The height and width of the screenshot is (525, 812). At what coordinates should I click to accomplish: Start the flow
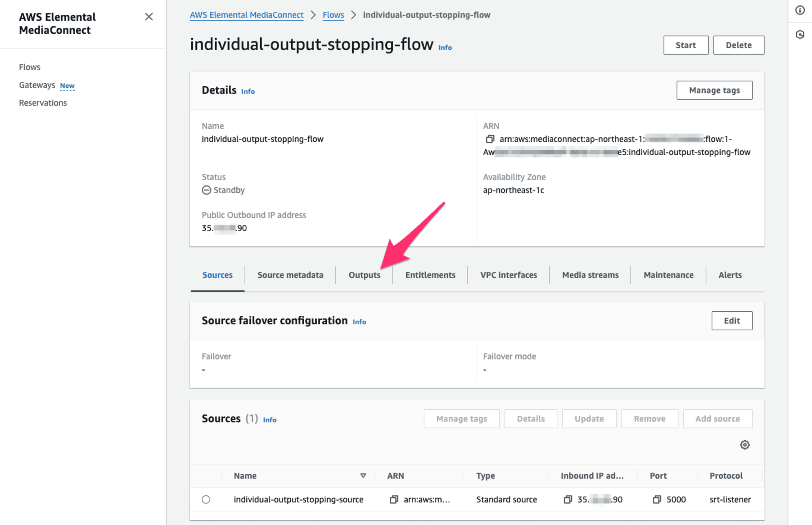(x=686, y=45)
